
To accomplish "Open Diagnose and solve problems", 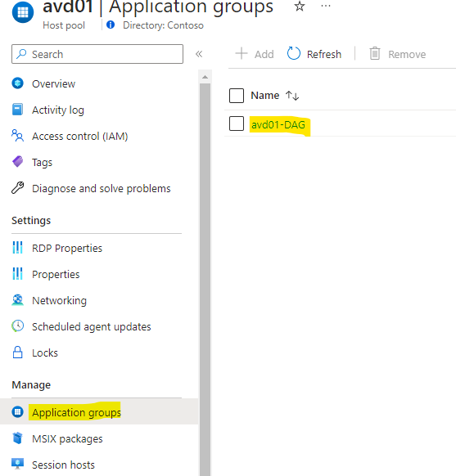I will pyautogui.click(x=102, y=189).
